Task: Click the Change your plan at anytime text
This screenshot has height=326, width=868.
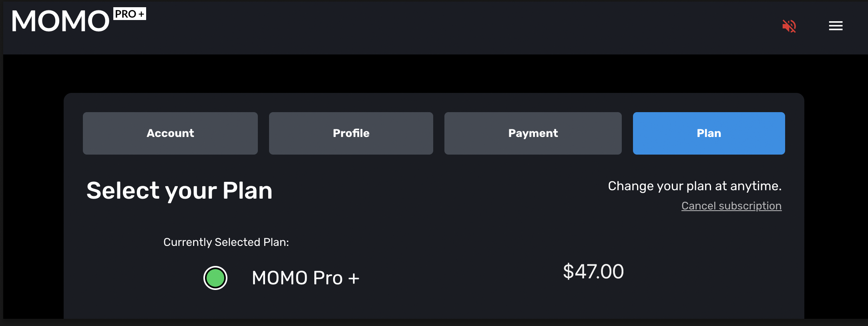Action: point(695,186)
